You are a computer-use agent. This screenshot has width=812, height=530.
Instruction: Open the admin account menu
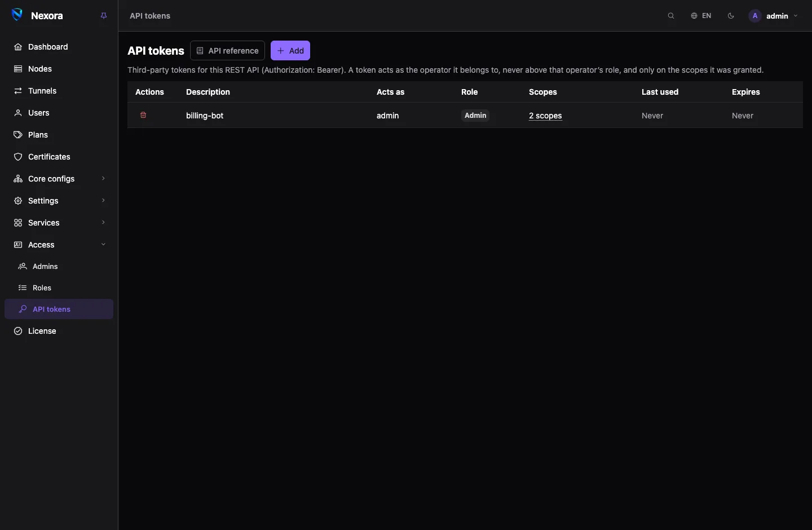coord(773,16)
